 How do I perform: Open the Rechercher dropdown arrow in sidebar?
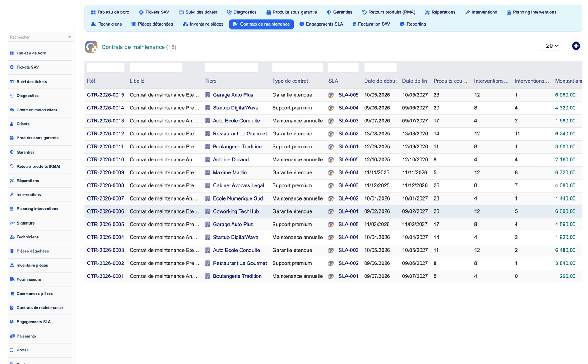coord(70,37)
